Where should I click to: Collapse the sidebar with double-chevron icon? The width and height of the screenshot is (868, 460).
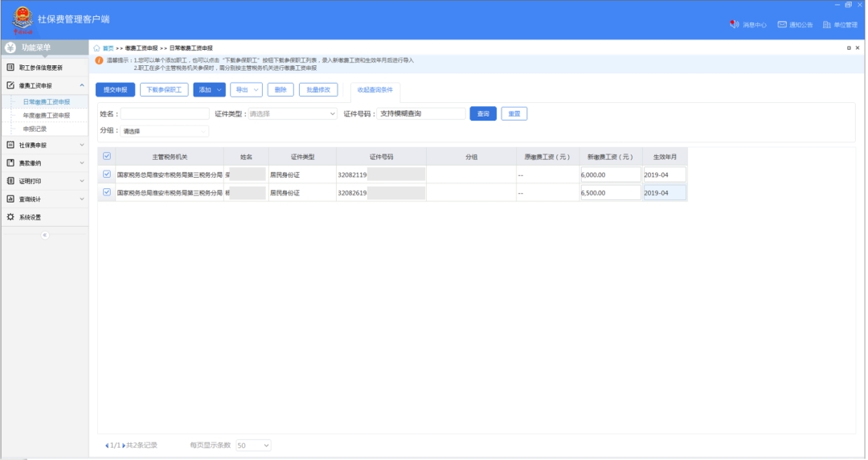coord(44,235)
